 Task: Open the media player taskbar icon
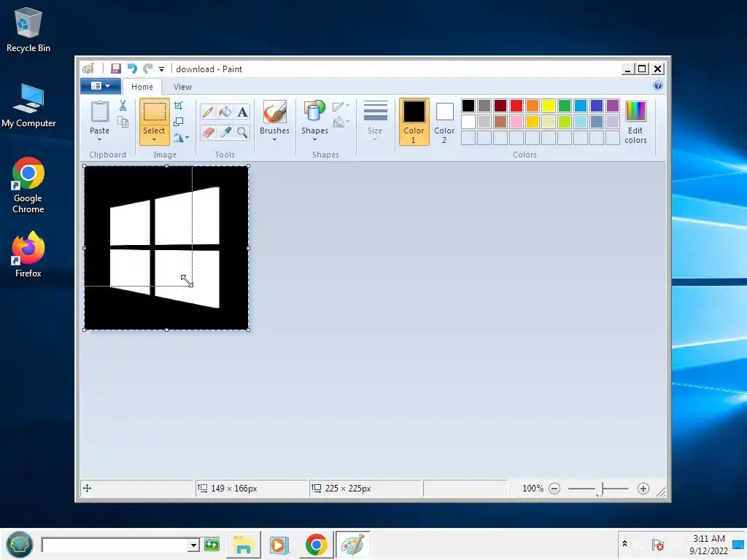click(x=279, y=545)
